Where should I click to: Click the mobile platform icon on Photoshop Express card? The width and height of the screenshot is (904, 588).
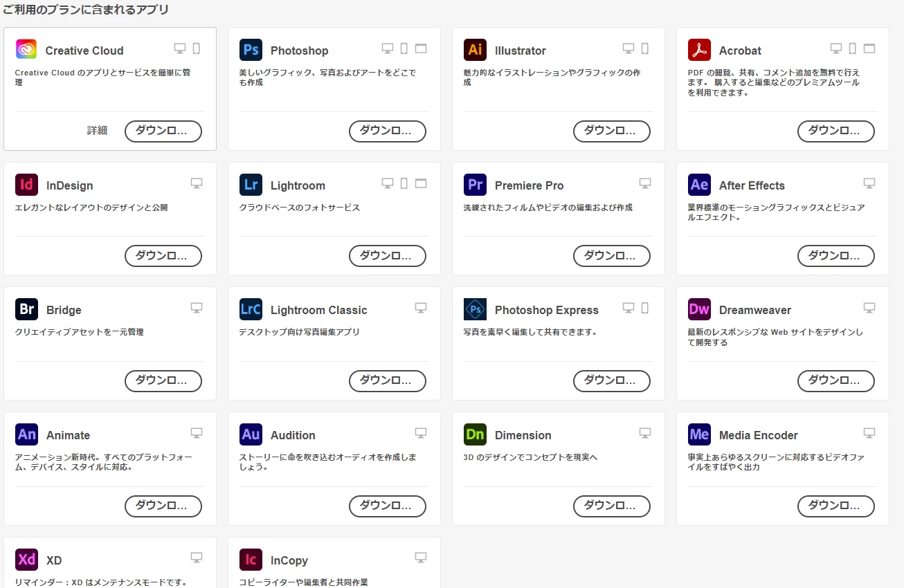click(x=645, y=308)
